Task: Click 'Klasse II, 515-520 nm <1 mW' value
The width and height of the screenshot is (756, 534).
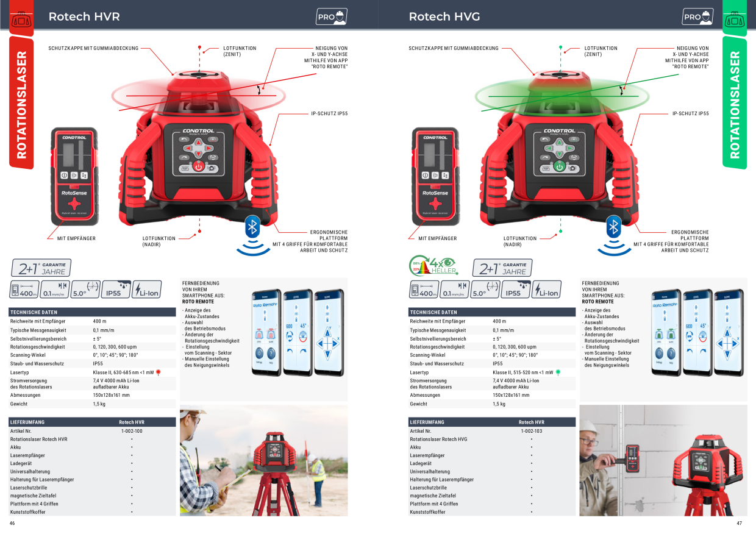Action: click(523, 372)
